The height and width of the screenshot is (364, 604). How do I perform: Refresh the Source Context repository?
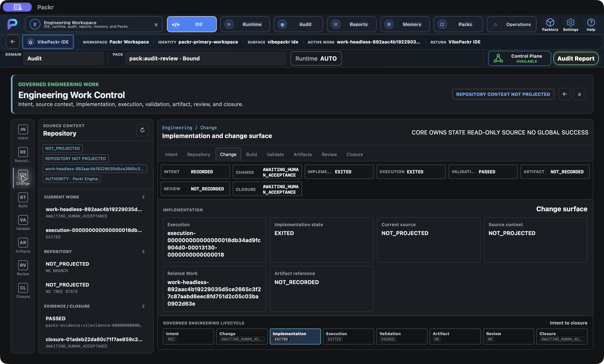(x=142, y=130)
